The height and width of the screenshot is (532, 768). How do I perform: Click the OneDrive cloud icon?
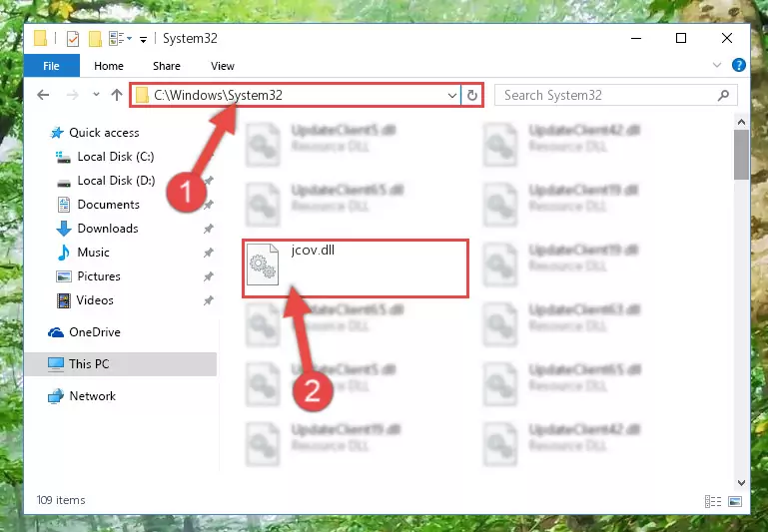(56, 332)
